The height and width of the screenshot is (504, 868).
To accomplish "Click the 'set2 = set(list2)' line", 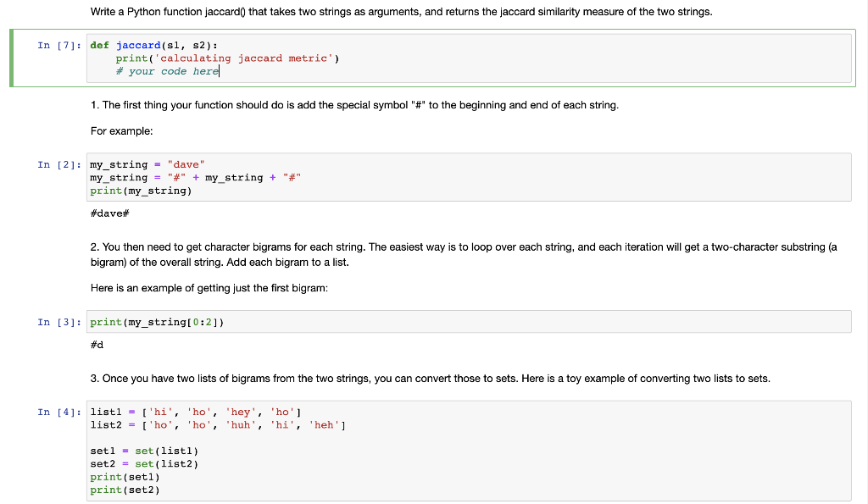I will [144, 463].
